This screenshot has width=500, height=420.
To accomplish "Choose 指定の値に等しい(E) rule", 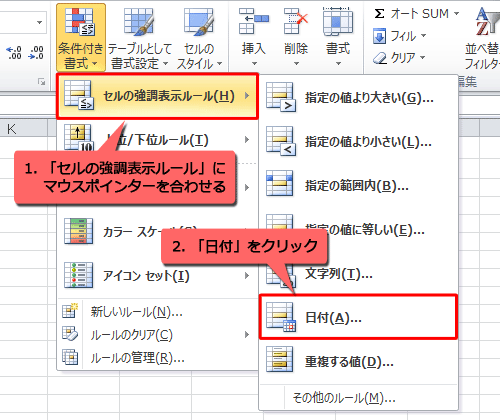I will click(x=358, y=230).
